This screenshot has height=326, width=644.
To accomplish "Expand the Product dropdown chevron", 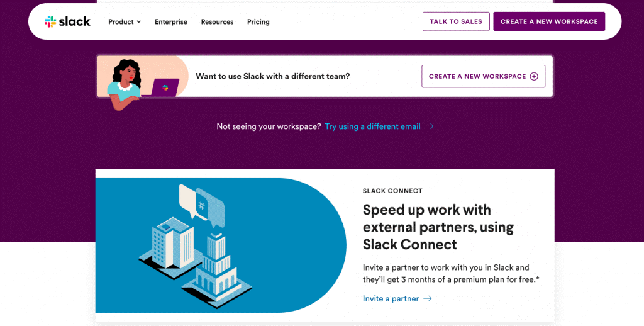I will click(139, 22).
